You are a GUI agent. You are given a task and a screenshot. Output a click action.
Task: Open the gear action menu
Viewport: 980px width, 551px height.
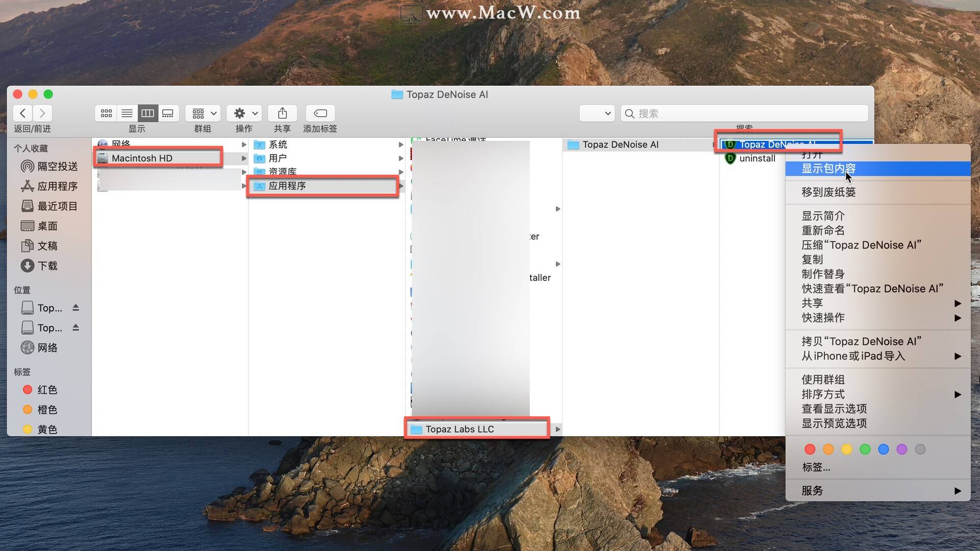[244, 113]
